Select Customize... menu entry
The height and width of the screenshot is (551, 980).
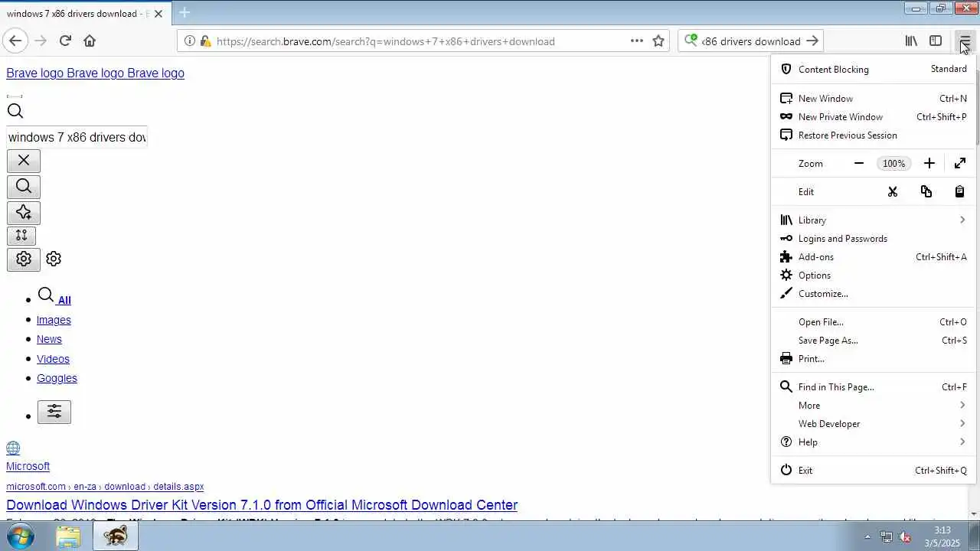[873, 293]
